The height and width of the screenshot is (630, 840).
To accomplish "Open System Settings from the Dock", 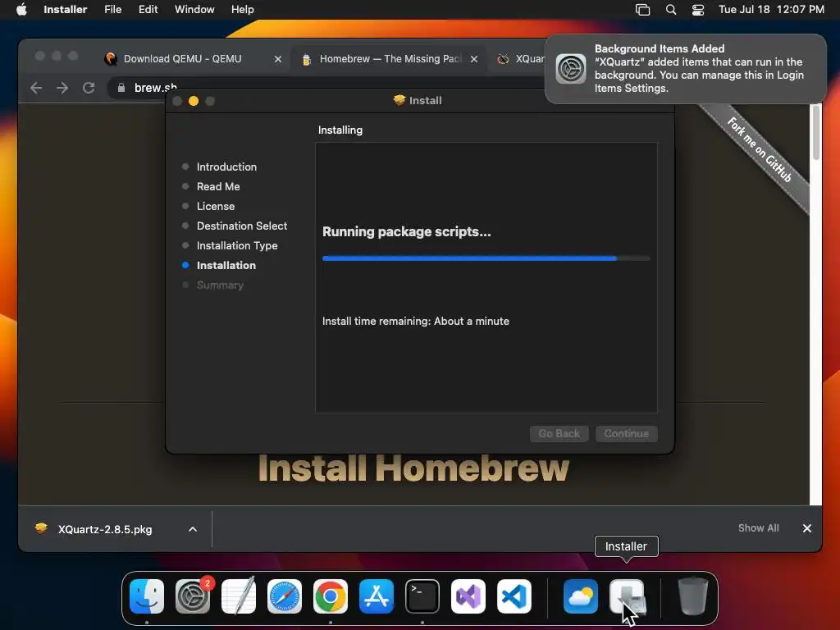I will pyautogui.click(x=193, y=596).
